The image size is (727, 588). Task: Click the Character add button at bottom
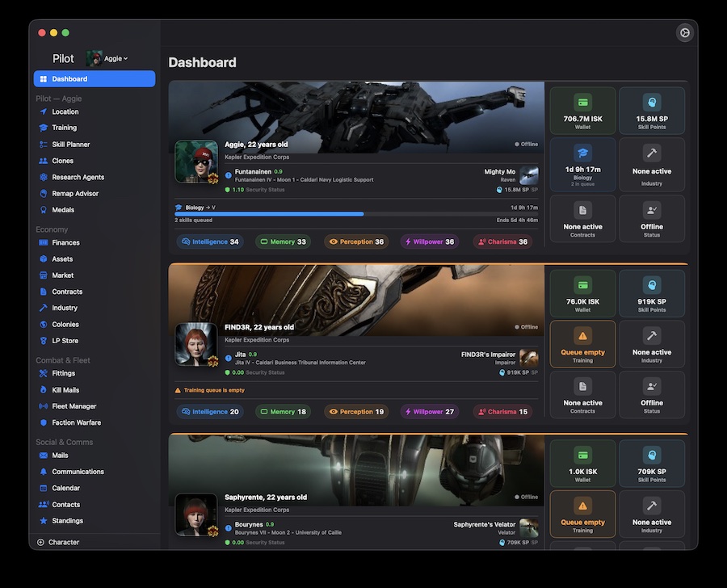click(x=58, y=542)
